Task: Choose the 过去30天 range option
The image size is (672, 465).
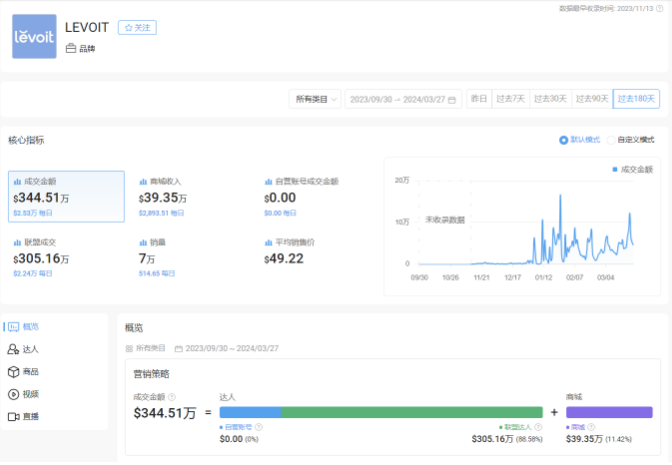Action: pyautogui.click(x=549, y=99)
